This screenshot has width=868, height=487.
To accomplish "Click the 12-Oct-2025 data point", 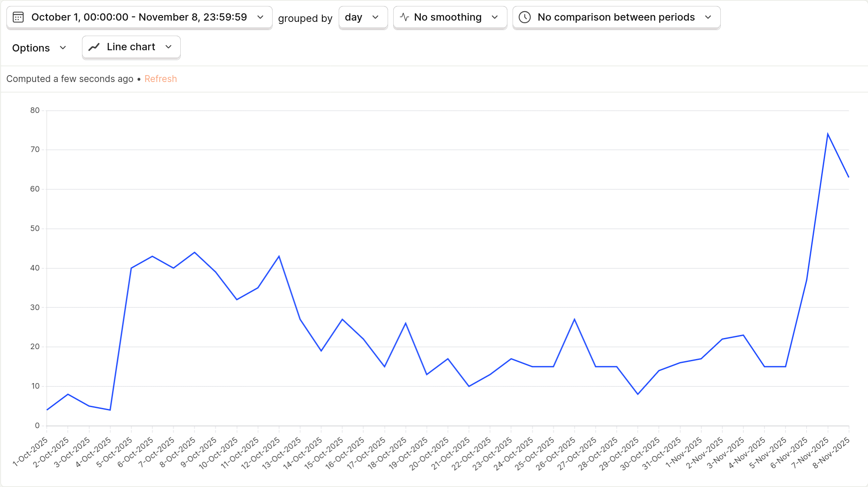I will [x=279, y=256].
